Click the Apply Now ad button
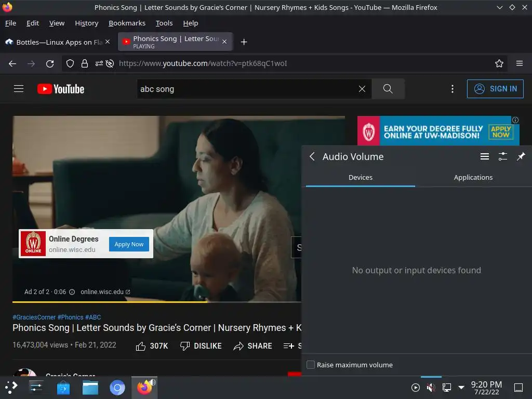 coord(129,244)
